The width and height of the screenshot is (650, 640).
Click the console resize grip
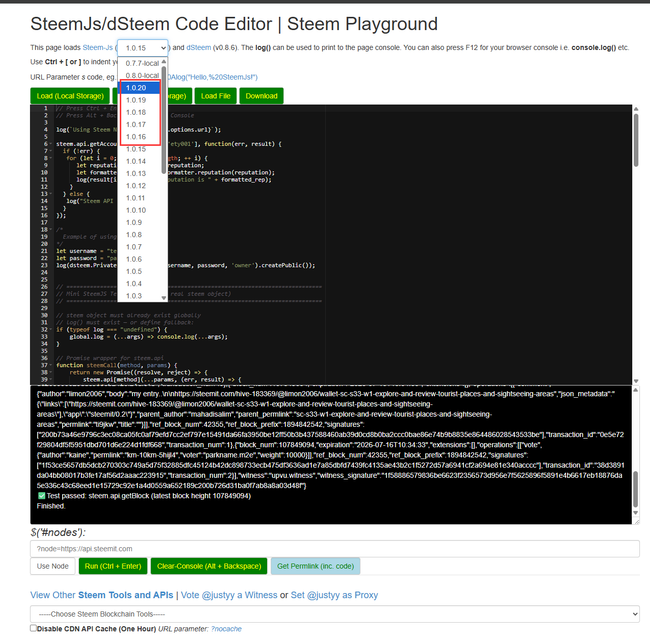click(636, 521)
